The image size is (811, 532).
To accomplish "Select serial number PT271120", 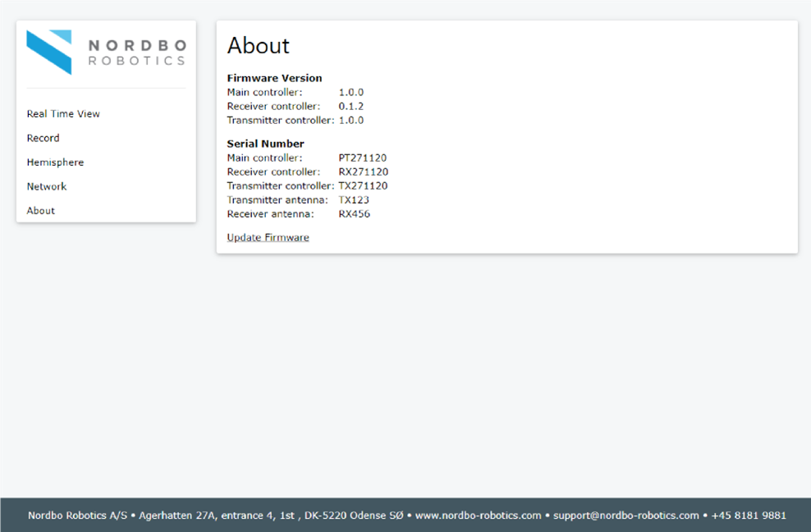I will 363,158.
